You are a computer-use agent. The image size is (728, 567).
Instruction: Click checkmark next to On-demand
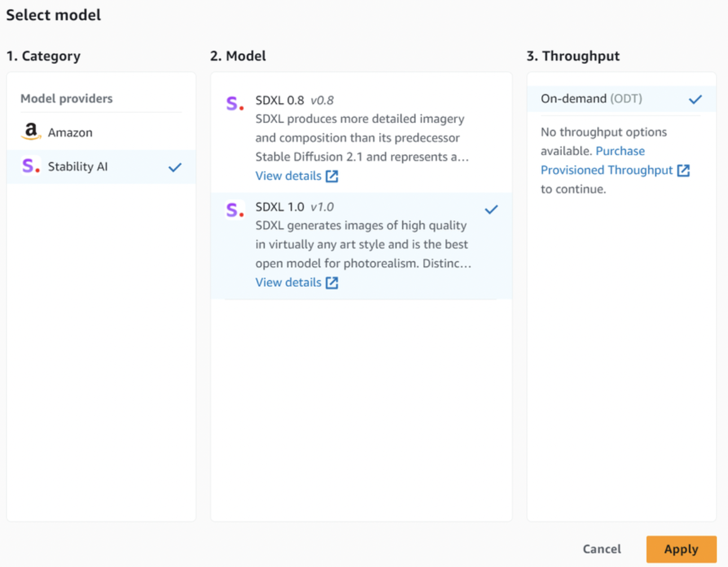[695, 99]
